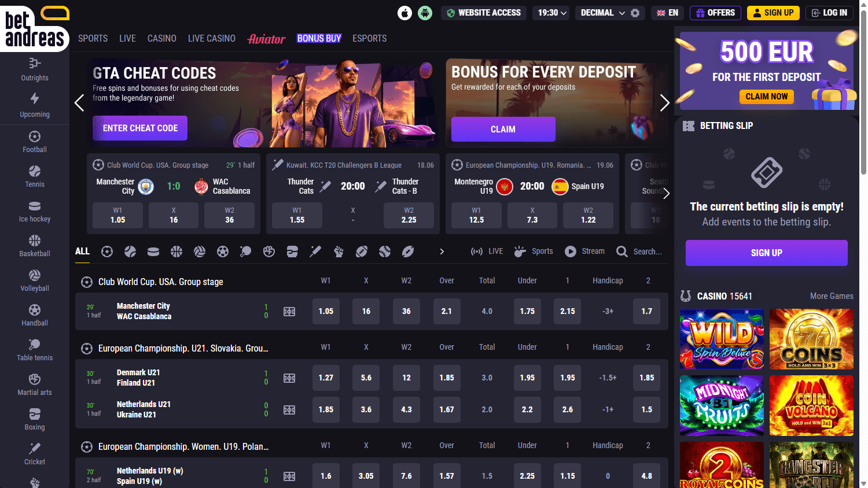Switch to the LIVE CASINO tab
Screen dimensions: 868x488
(x=211, y=38)
